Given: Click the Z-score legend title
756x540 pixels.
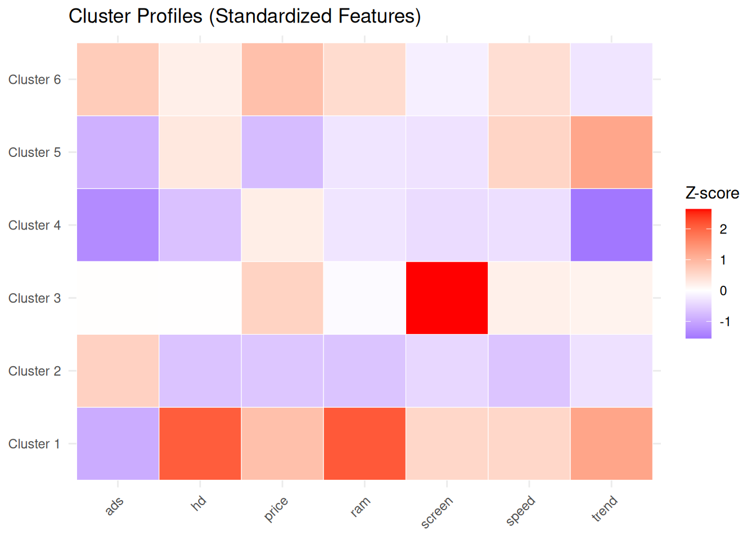Looking at the screenshot, I should click(x=712, y=193).
